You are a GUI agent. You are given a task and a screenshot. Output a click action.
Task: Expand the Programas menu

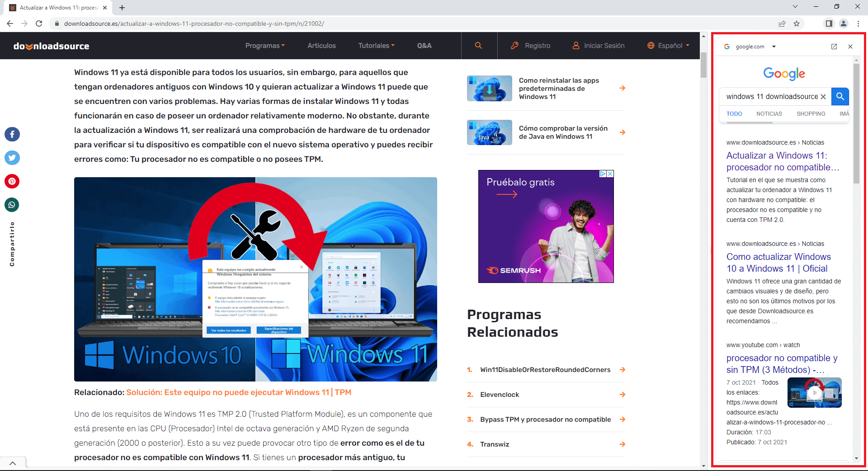click(265, 46)
